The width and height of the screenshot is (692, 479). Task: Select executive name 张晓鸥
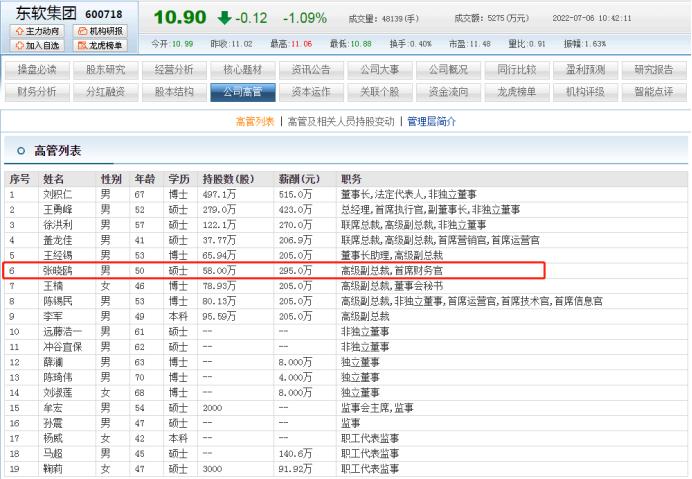[x=58, y=271]
